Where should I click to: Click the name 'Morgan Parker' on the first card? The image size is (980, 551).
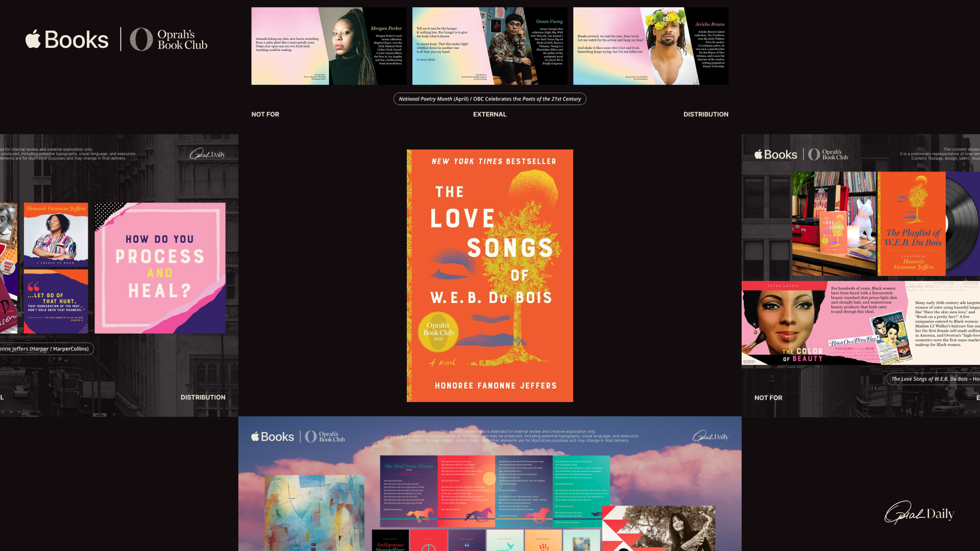386,29
